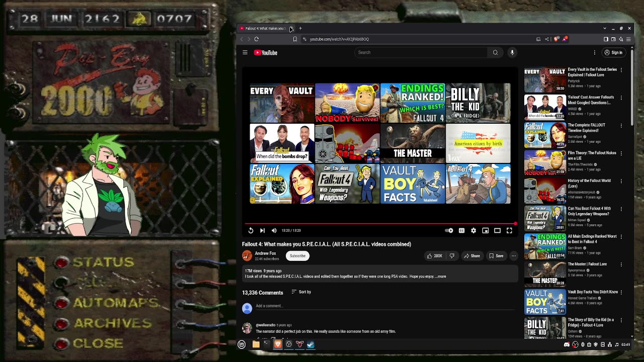644x362 pixels.
Task: Open the Brave Shields icon
Action: (x=556, y=39)
